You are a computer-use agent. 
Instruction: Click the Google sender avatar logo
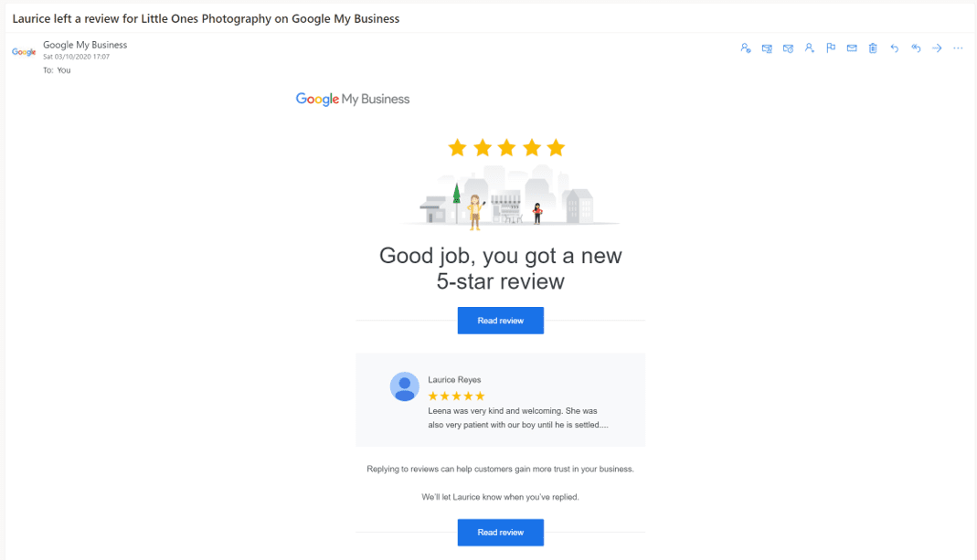tap(24, 52)
